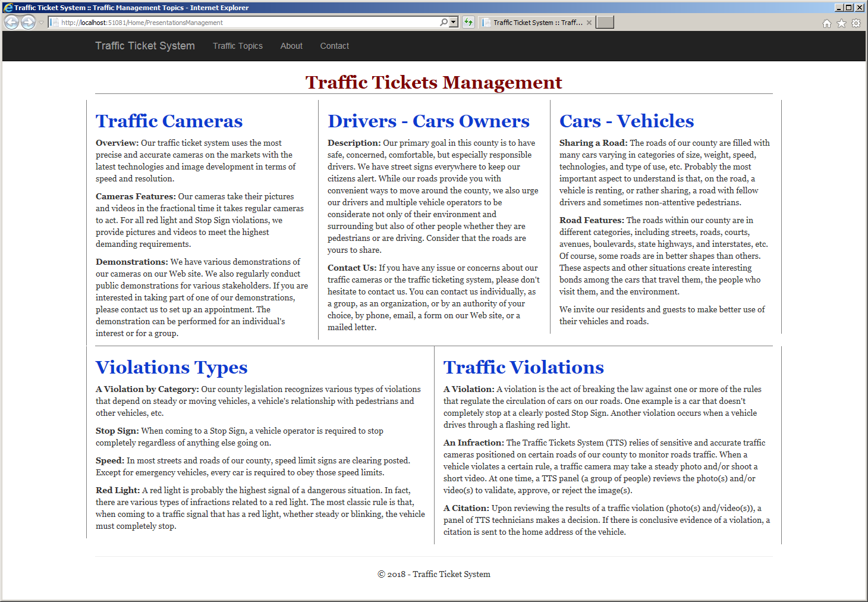The width and height of the screenshot is (868, 602).
Task: Expand the recent pages arrow beside Forward
Action: 41,23
